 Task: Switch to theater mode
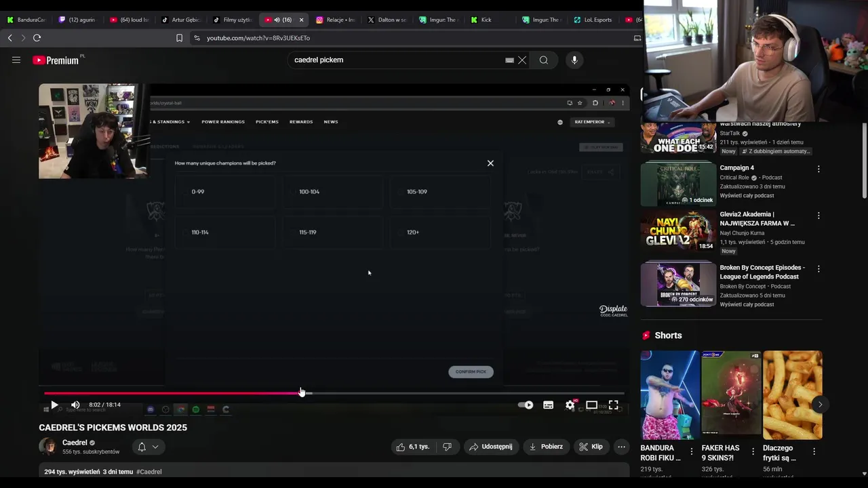591,405
